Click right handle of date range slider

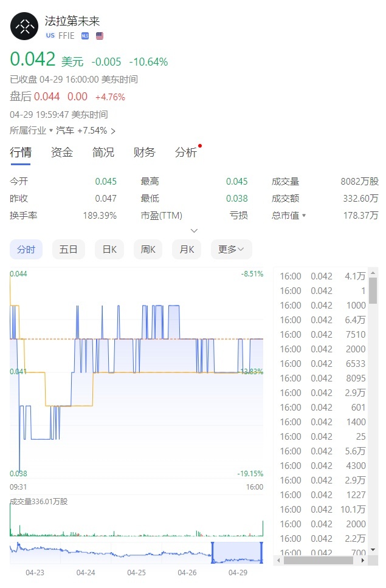[x=261, y=552]
